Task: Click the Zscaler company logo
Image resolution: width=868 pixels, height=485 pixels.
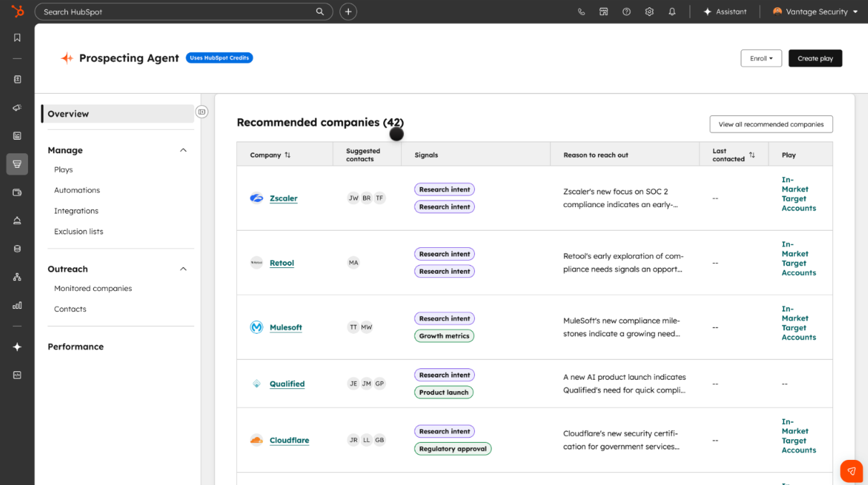Action: coord(256,198)
